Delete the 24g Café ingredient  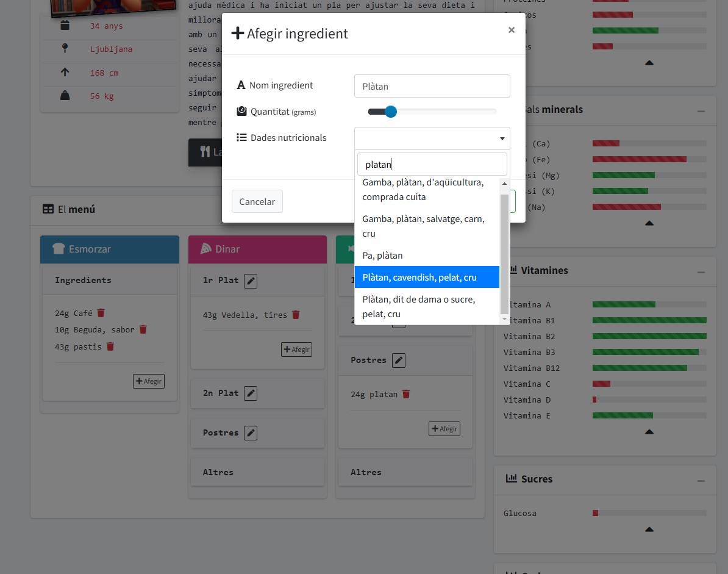[x=101, y=312]
